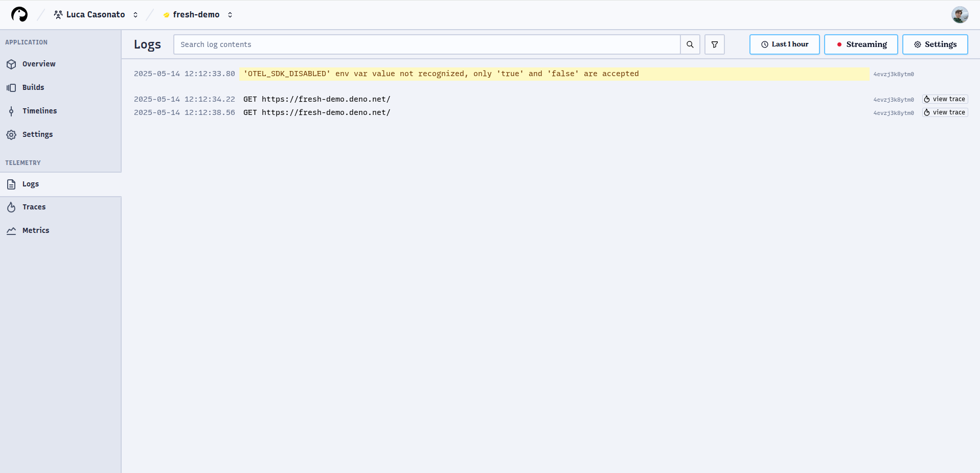Select the Overview package icon
The height and width of the screenshot is (473, 980).
pos(11,64)
